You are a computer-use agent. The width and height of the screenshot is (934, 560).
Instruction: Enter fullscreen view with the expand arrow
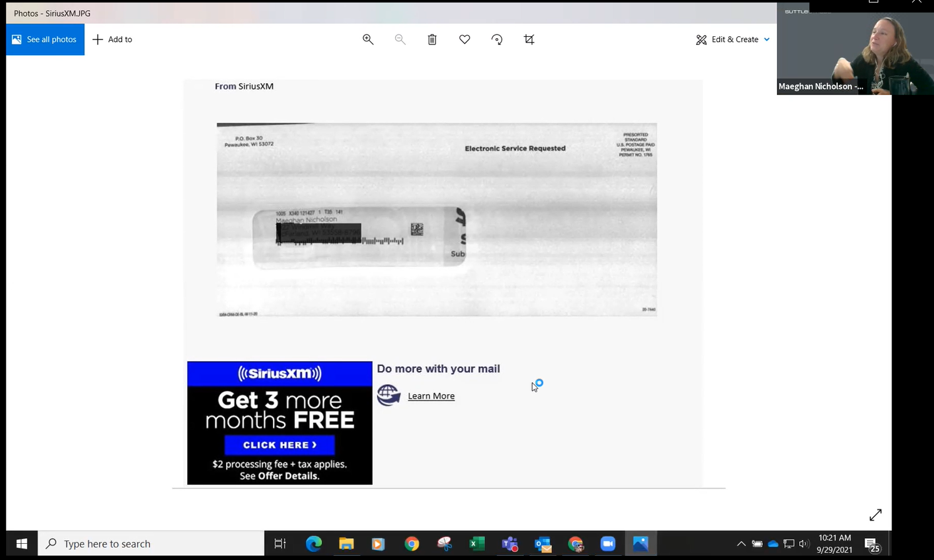(875, 514)
